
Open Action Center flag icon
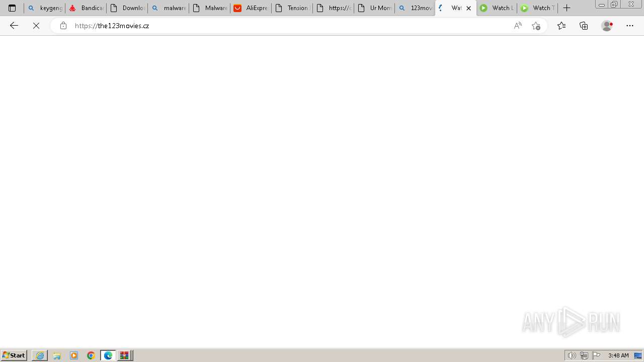596,355
